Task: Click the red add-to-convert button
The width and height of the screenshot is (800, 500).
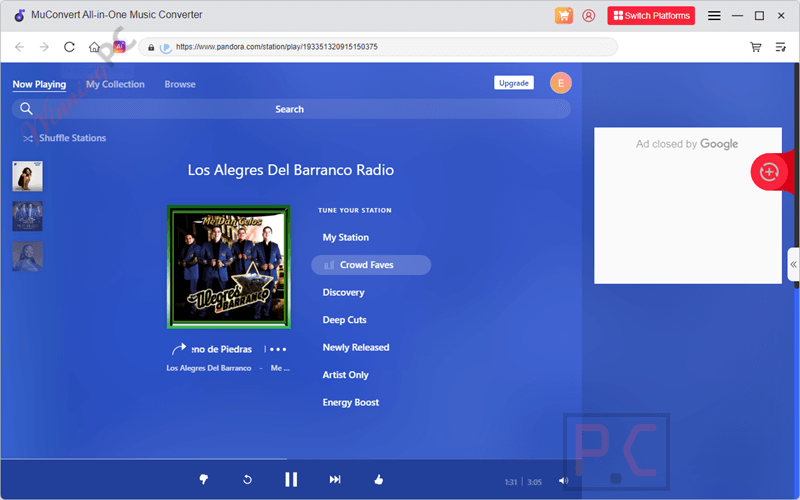Action: [769, 172]
